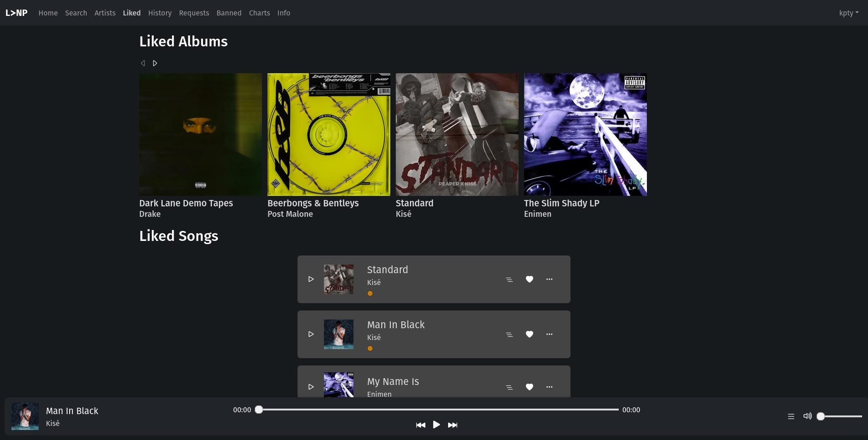868x440 pixels.
Task: Play the song Standard by Kisé
Action: [311, 279]
